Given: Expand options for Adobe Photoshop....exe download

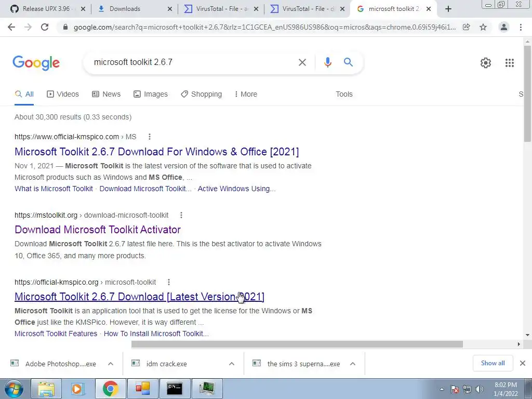Looking at the screenshot, I should [x=111, y=364].
